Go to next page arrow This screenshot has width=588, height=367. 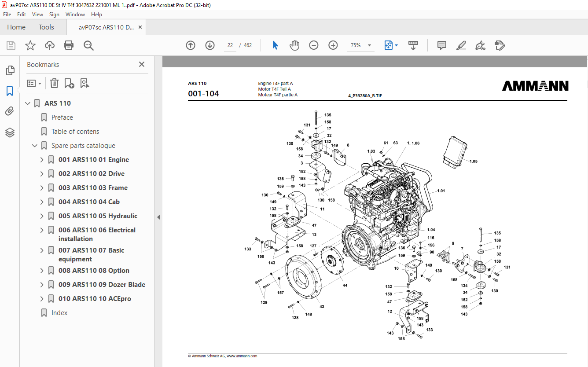(x=210, y=45)
